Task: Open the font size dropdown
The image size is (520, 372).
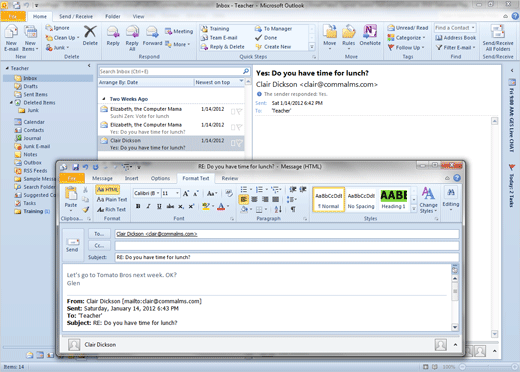Action: tap(177, 193)
